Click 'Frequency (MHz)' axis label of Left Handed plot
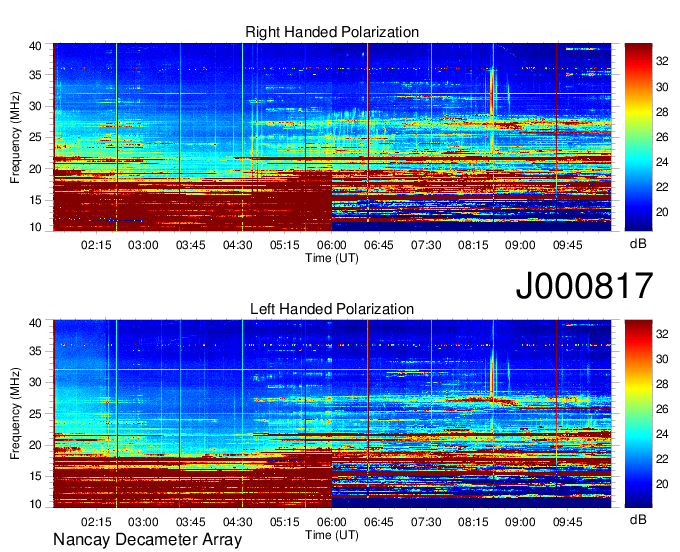The image size is (680, 552). pos(15,414)
